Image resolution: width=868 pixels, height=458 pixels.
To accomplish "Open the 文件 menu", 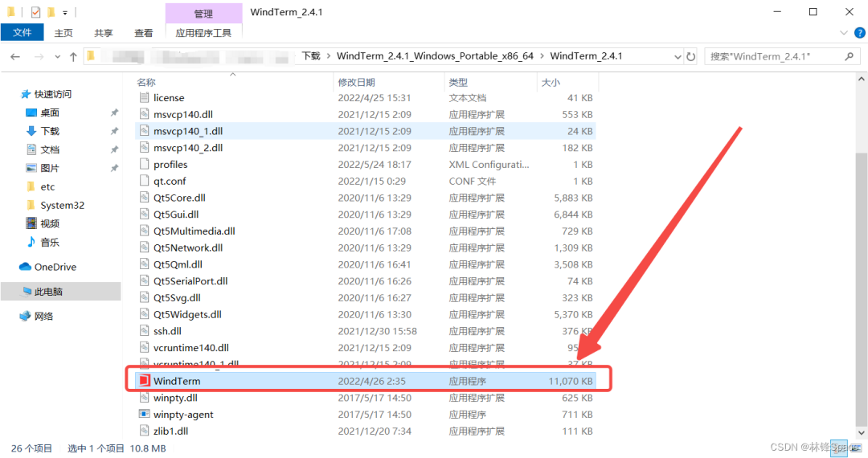I will click(23, 33).
